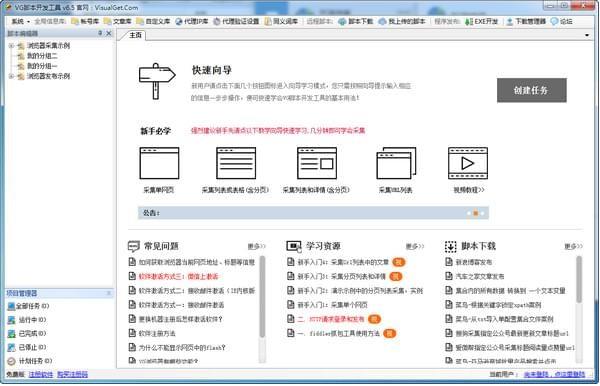Click the 注册软件 link in status bar
The width and height of the screenshot is (600, 386).
[41, 375]
